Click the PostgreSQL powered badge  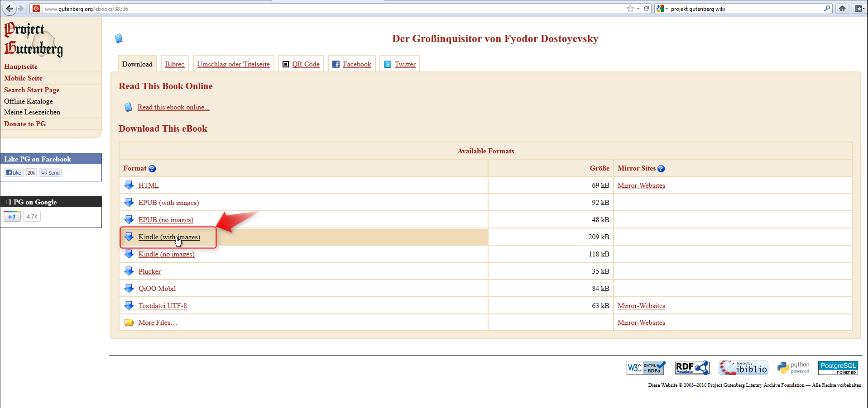click(838, 368)
